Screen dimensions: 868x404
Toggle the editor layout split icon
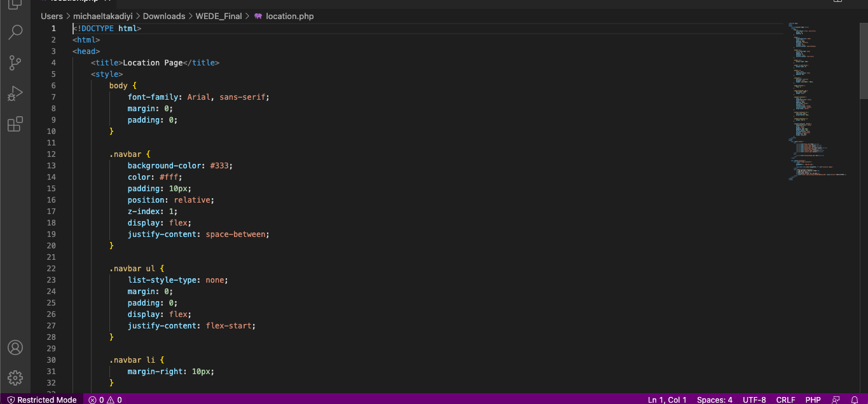837,2
